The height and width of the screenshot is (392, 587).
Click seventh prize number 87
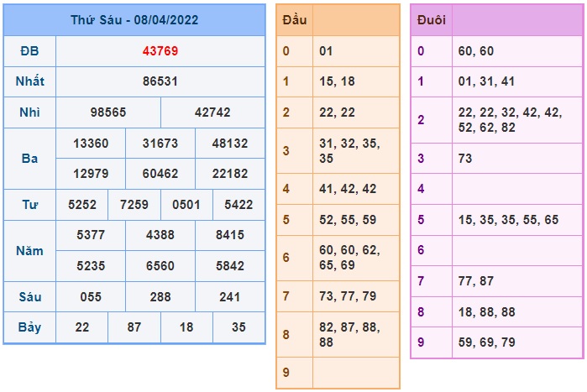[134, 327]
